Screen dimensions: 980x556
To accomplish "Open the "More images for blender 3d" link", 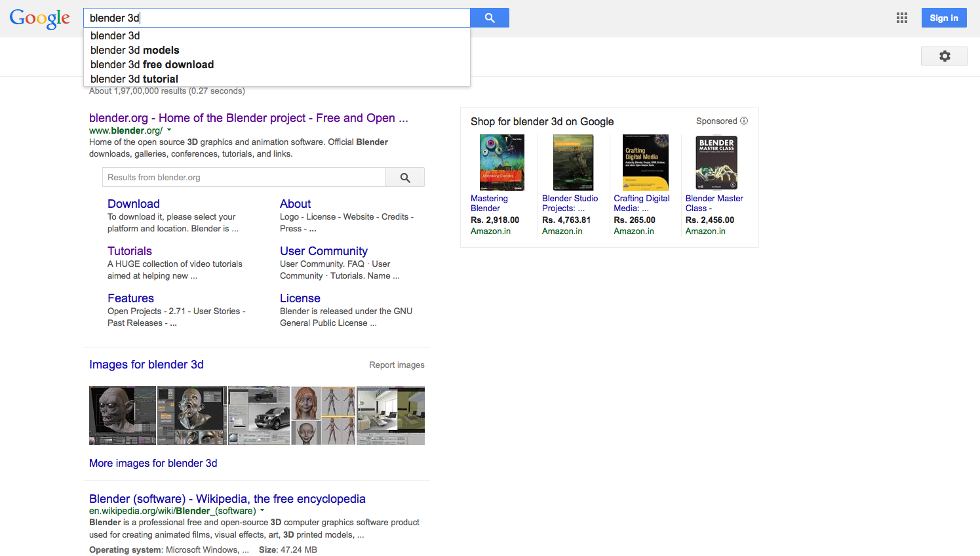I will (153, 463).
